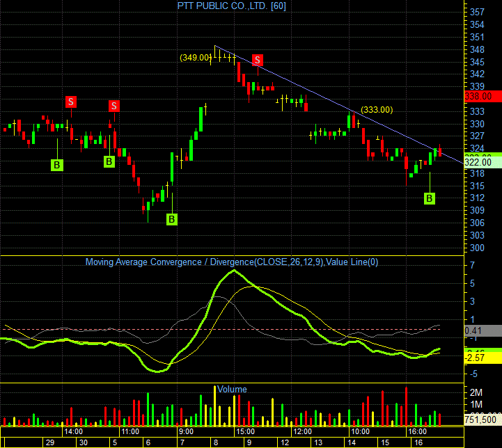This screenshot has width=502, height=448.
Task: Select the 751,500 volume value tag
Action: 483,420
